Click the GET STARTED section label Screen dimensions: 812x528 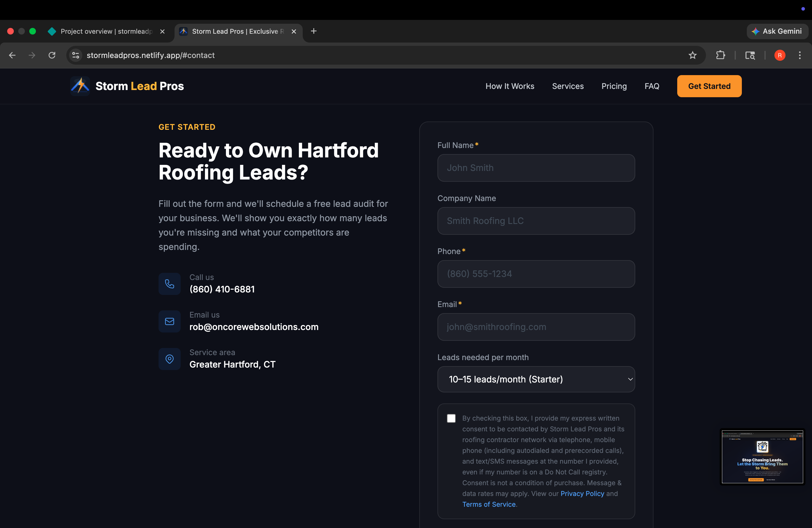(187, 127)
